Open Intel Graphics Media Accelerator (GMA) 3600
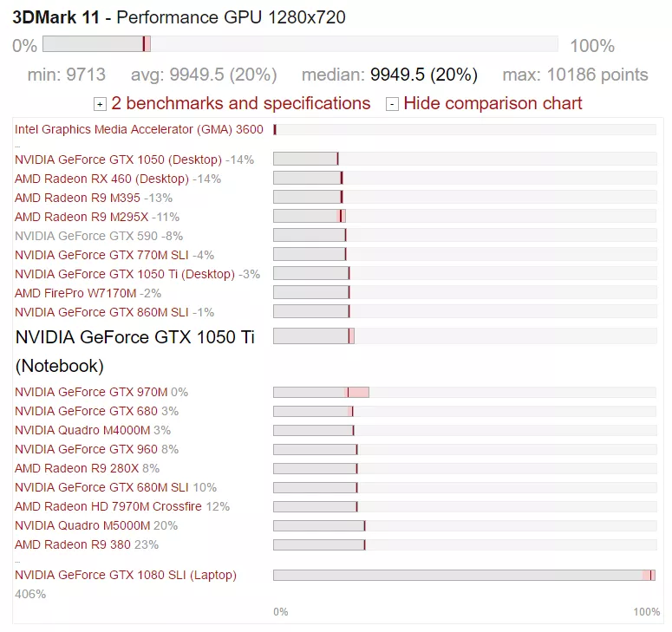Viewport: 672px width, 632px height. 139,129
